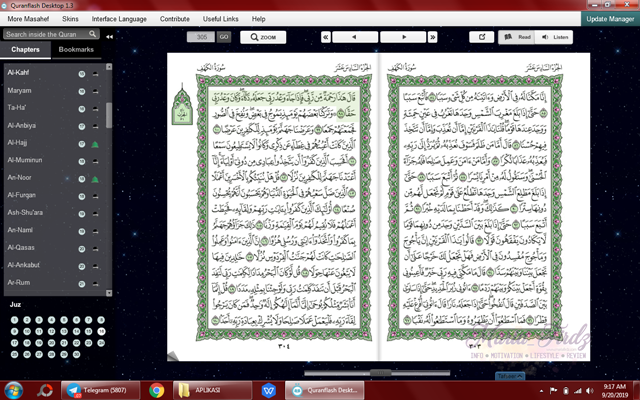Click the chapter list scroll-down arrow
The width and height of the screenshot is (640, 400).
(x=109, y=293)
